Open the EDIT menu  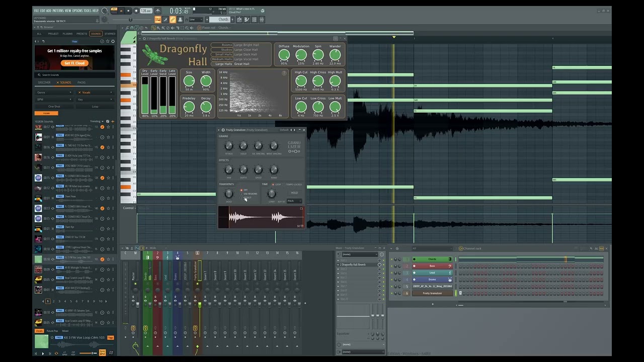(42, 11)
